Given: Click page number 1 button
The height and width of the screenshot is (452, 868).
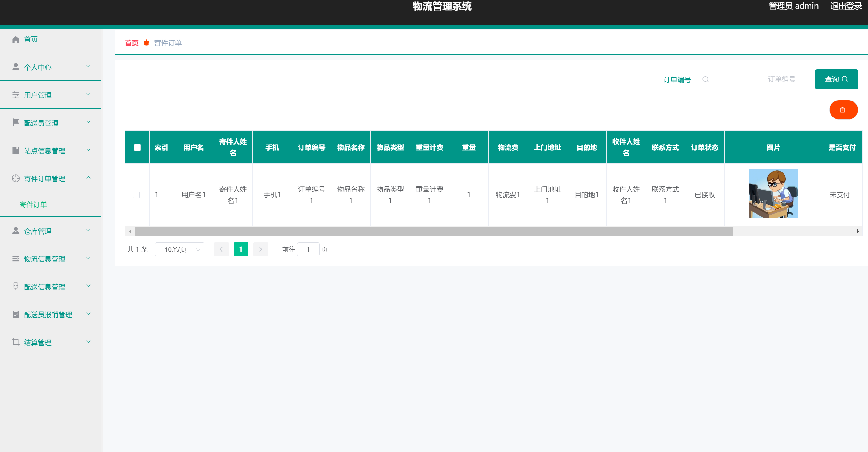Looking at the screenshot, I should point(241,249).
